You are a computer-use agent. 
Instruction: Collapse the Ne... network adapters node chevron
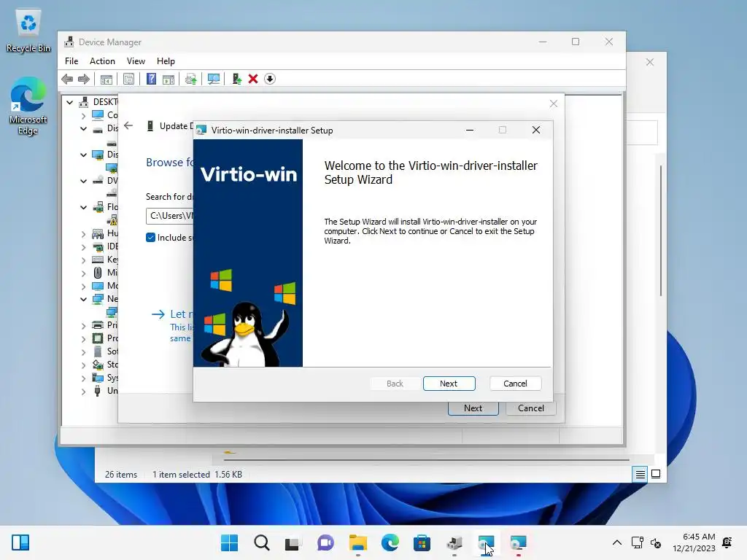pyautogui.click(x=83, y=299)
